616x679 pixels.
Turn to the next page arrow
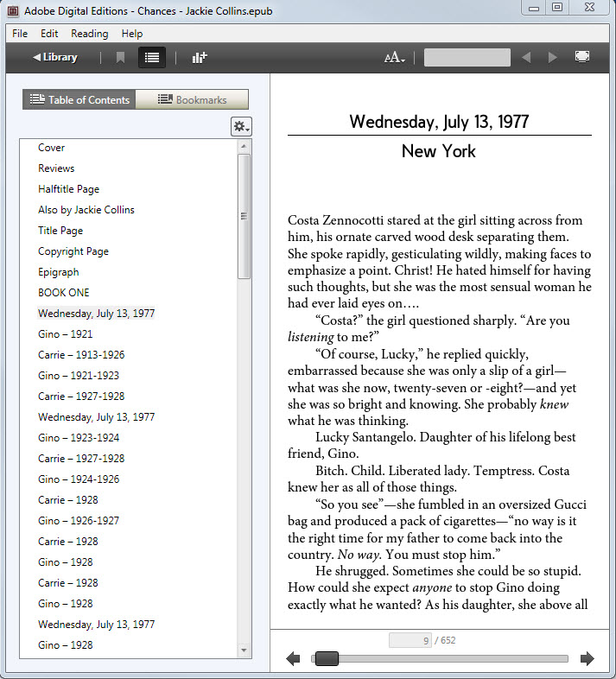[587, 659]
